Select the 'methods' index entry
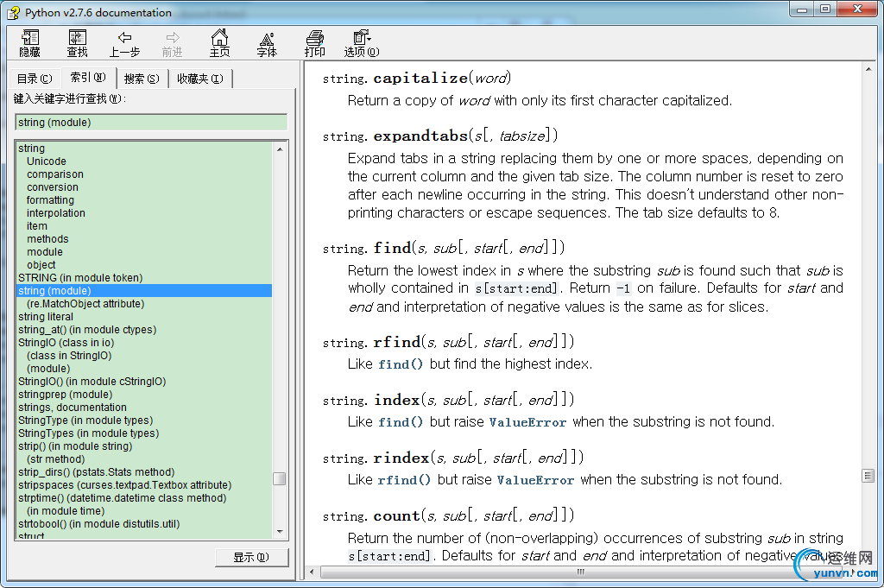Image resolution: width=884 pixels, height=588 pixels. click(x=47, y=239)
